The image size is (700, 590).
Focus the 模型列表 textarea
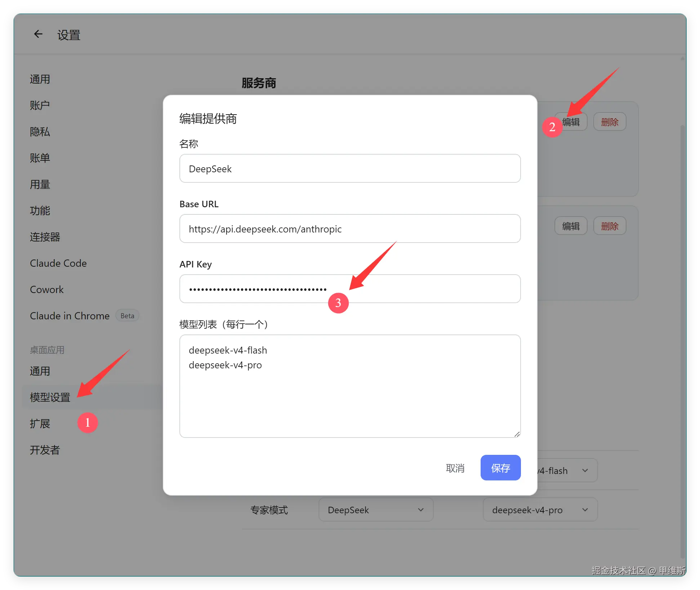coord(350,386)
